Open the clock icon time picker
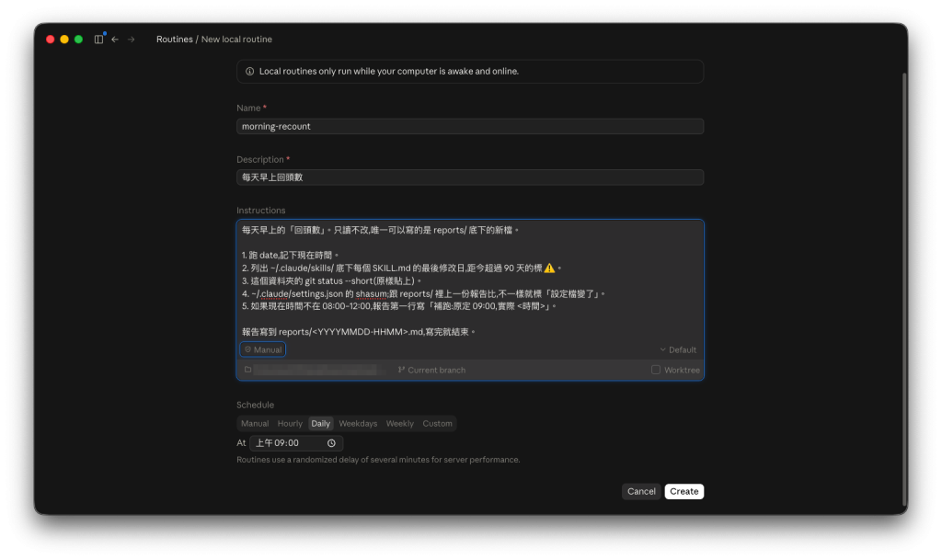Image resolution: width=942 pixels, height=560 pixels. click(x=331, y=443)
